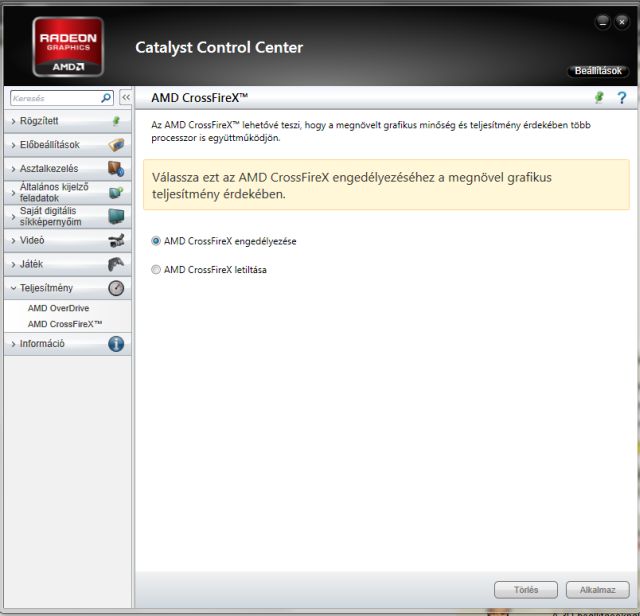640x616 pixels.
Task: Click the Saját digitális síkképernyőim screen icon
Action: tap(116, 216)
